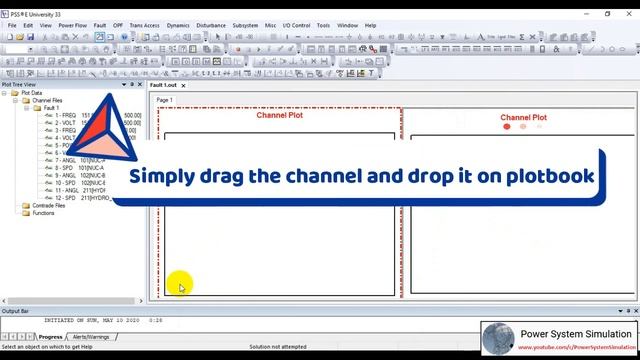The image size is (640, 360).
Task: Select the Contrade Files folder
Action: (x=49, y=206)
